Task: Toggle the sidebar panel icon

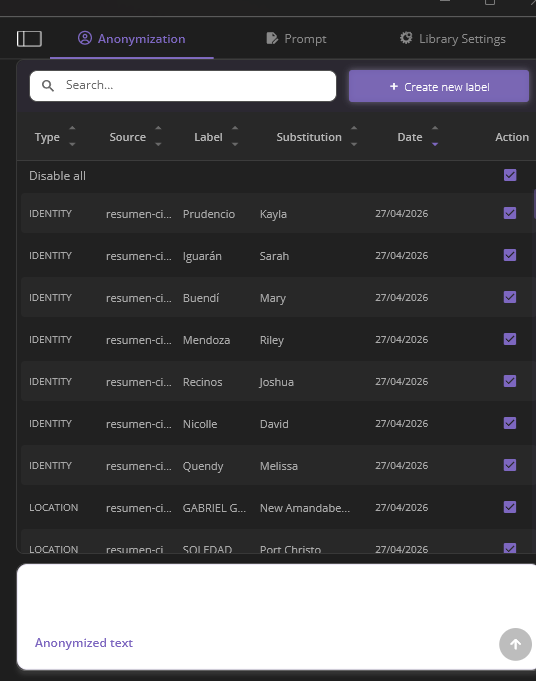Action: [x=29, y=39]
